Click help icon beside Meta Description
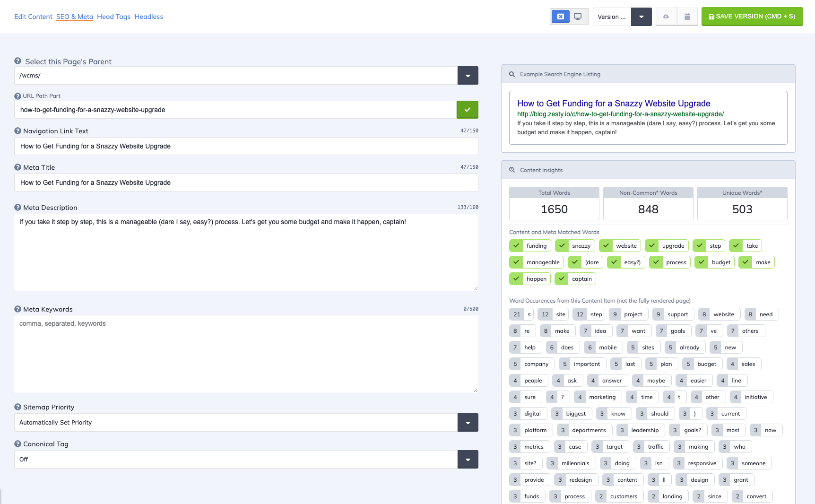 (17, 207)
